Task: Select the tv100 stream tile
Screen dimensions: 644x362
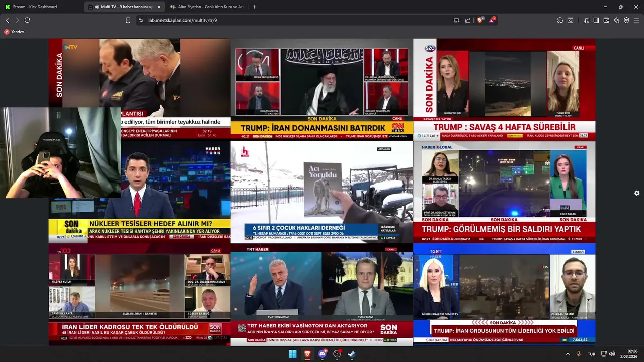Action: (139, 295)
